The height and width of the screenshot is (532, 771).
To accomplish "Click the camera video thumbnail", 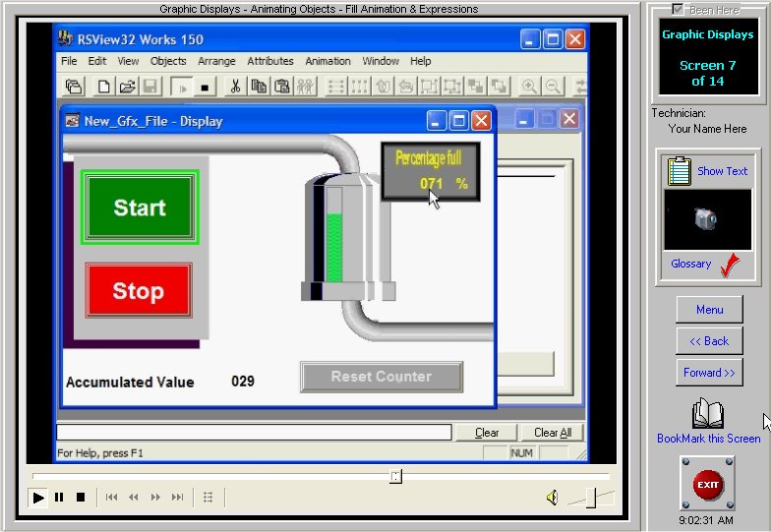I will (708, 220).
